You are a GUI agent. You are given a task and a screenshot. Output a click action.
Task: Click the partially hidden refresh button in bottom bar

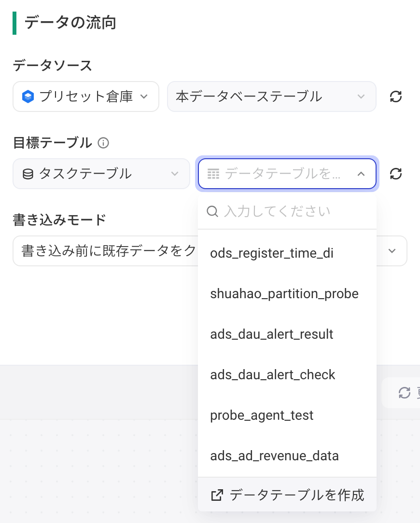pos(404,393)
